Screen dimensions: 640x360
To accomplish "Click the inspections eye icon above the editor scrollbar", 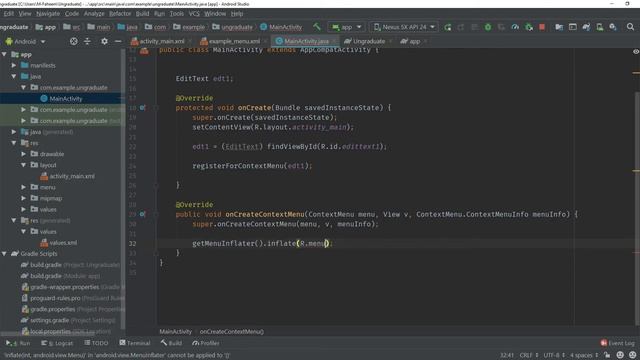I will [636, 51].
